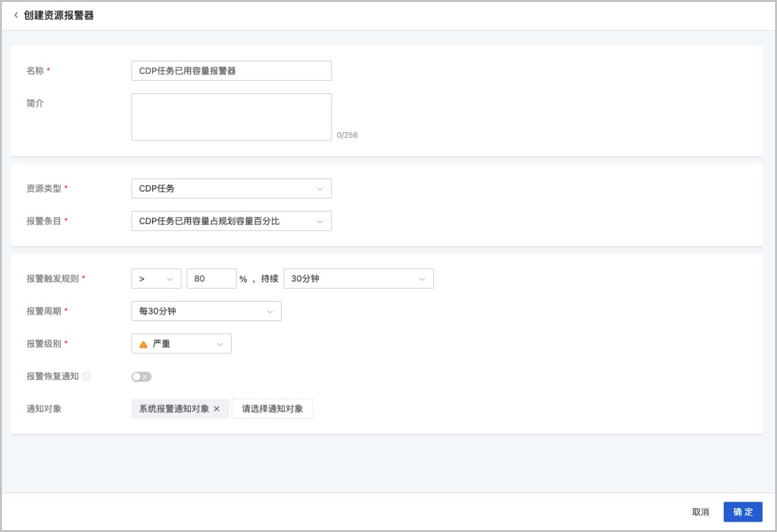The image size is (777, 532).
Task: Click the chevron arrow in 报警条目 field
Action: 320,221
